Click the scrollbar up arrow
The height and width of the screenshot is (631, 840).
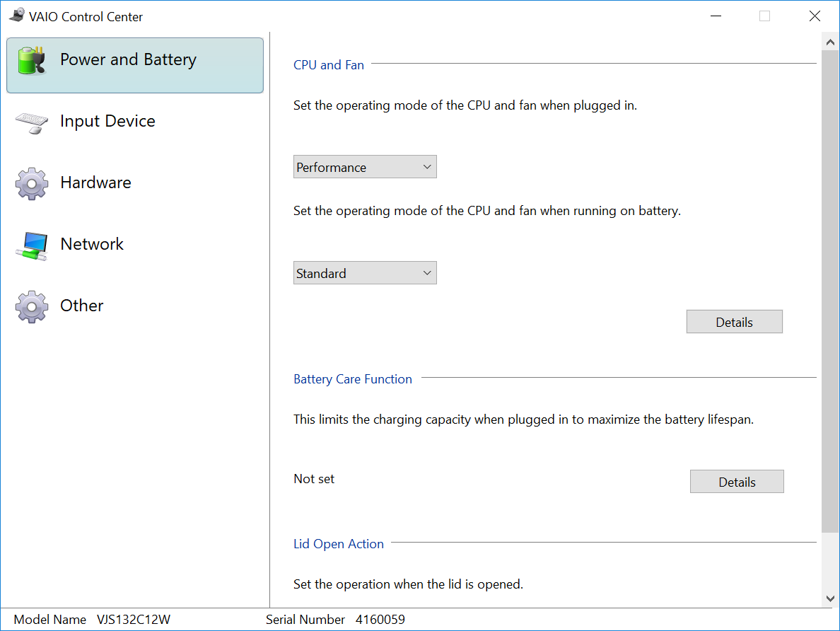(x=830, y=42)
